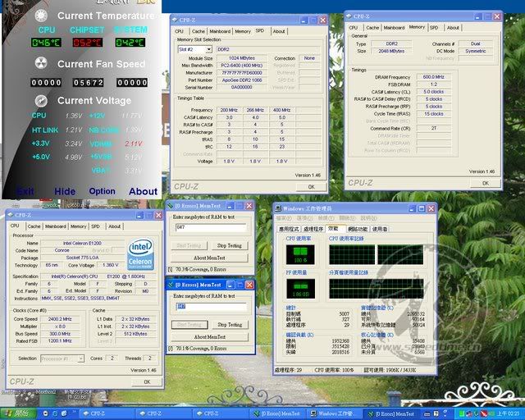Click the page file usage history graph
This screenshot has width=525, height=420.
377,289
